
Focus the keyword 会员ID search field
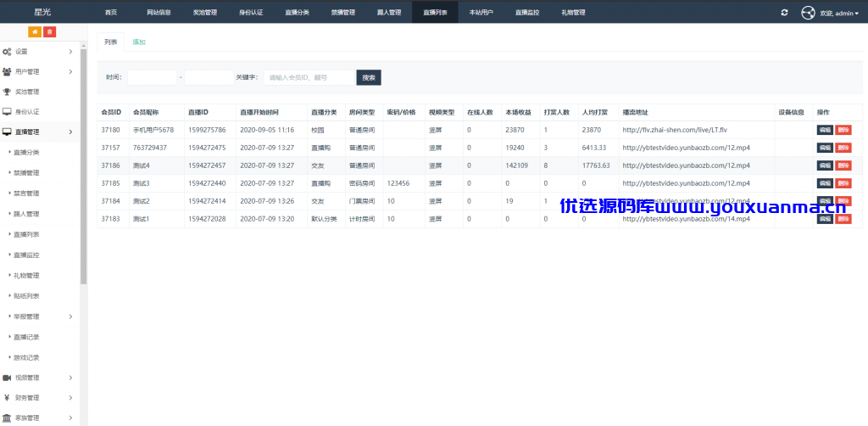(309, 77)
